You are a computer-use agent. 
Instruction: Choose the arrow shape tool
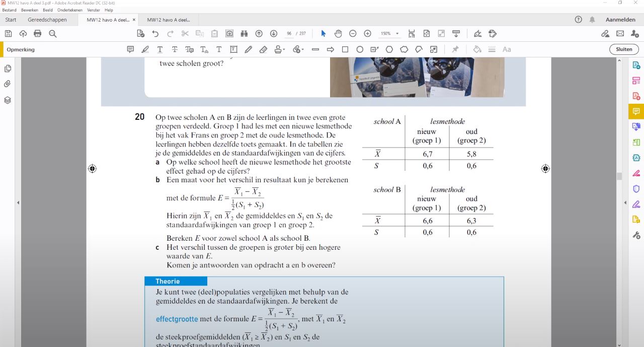(331, 49)
